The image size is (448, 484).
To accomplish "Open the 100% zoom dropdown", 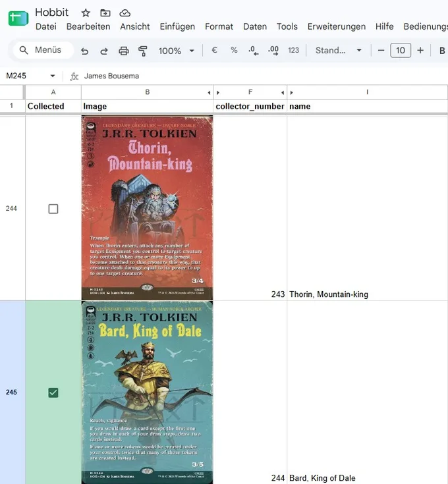I will [177, 51].
